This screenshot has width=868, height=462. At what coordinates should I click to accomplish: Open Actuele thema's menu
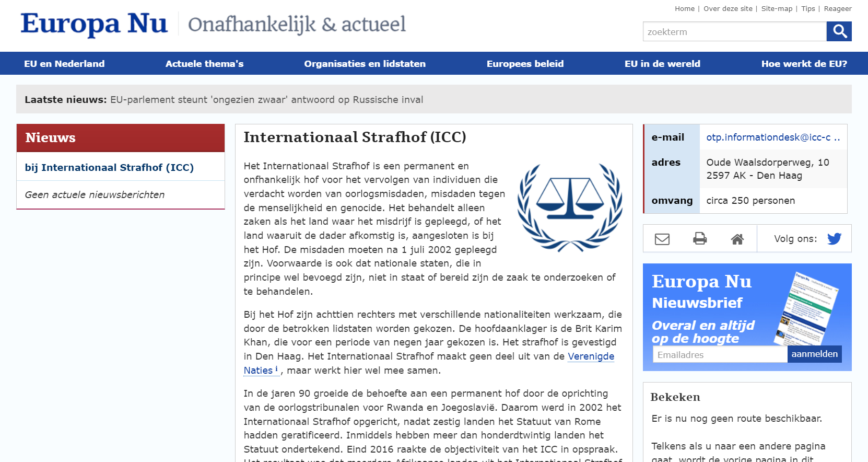(x=204, y=64)
